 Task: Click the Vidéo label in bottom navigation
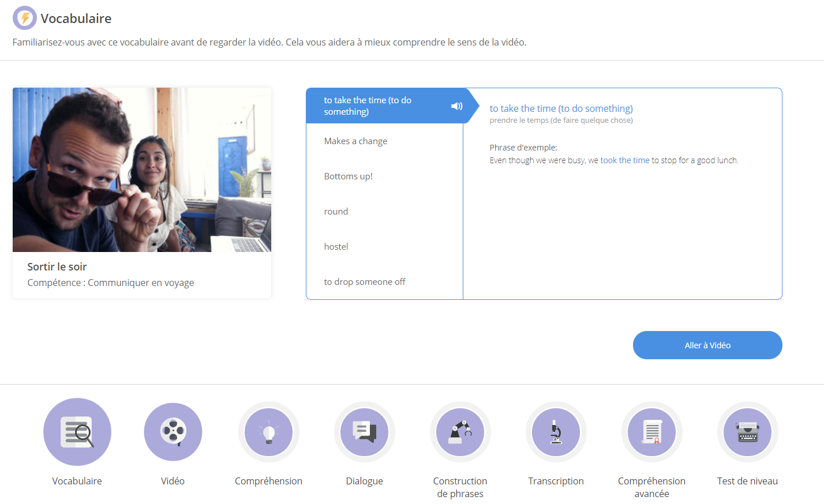[173, 481]
